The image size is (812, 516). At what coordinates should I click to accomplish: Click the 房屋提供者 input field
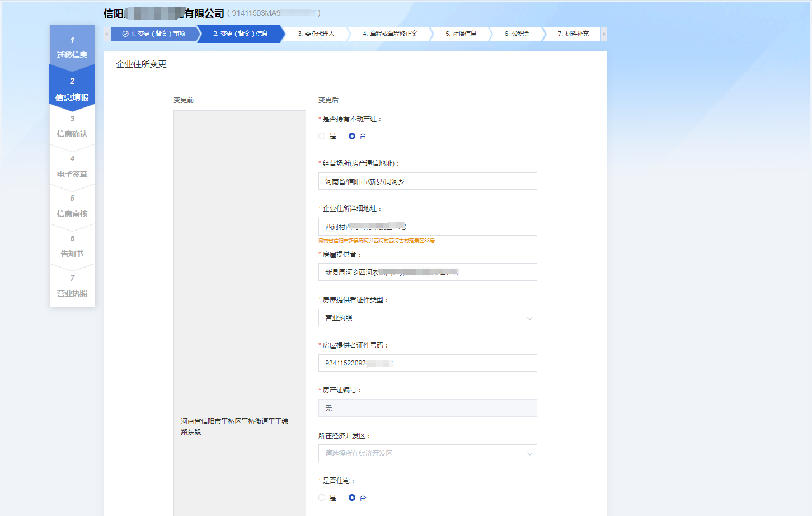pyautogui.click(x=428, y=272)
